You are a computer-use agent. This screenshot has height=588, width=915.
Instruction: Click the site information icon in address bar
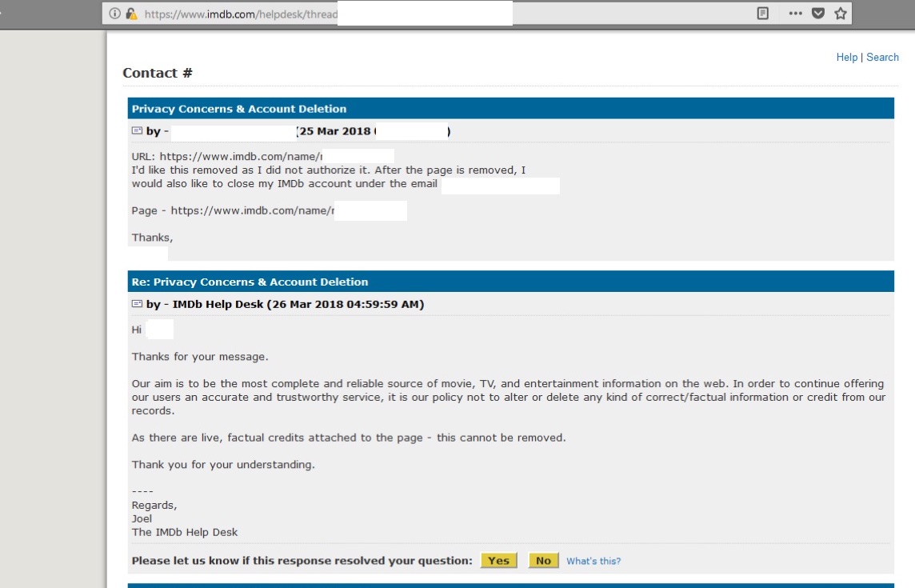(x=114, y=14)
